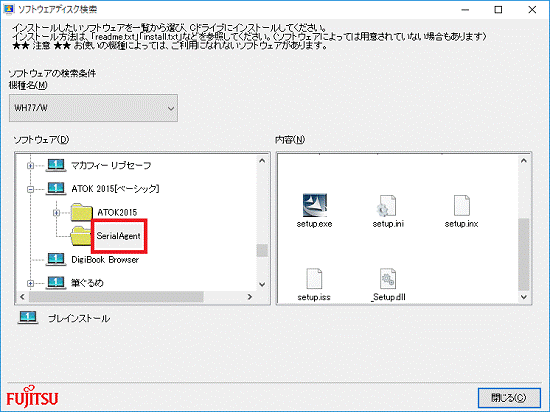The image size is (550, 412).
Task: Select the _Setup.dll file icon
Action: tap(388, 279)
